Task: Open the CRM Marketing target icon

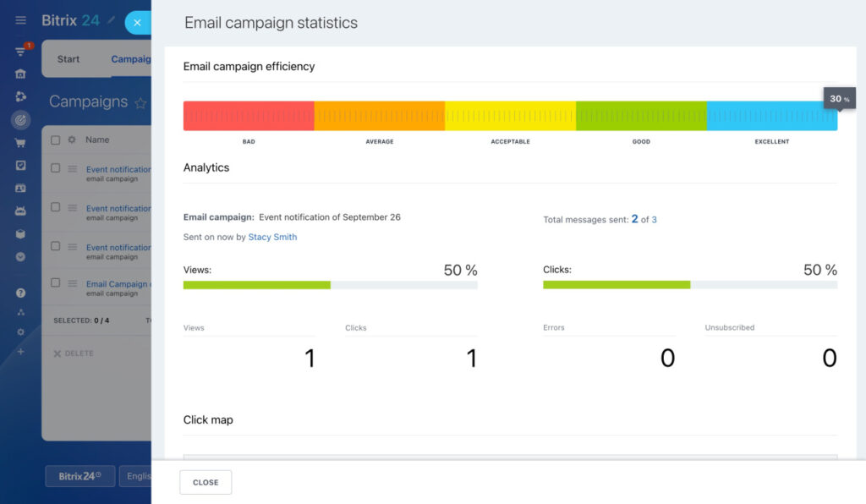Action: click(x=20, y=119)
